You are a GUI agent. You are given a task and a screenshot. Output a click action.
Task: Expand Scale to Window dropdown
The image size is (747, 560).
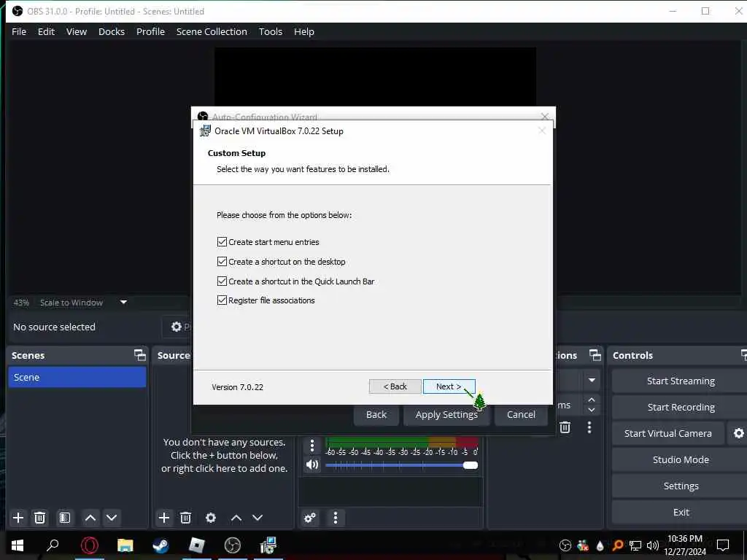[123, 302]
